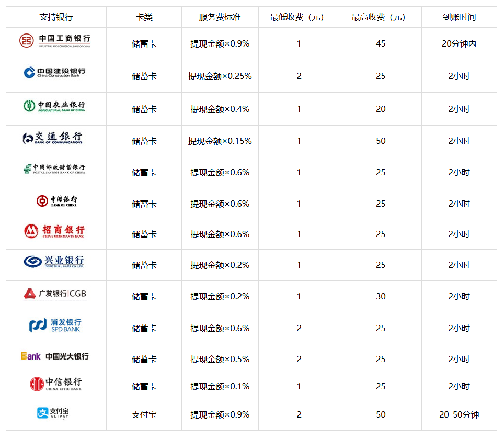Select the 20-50分钟 arrival time cell
504x438 pixels.
(459, 414)
